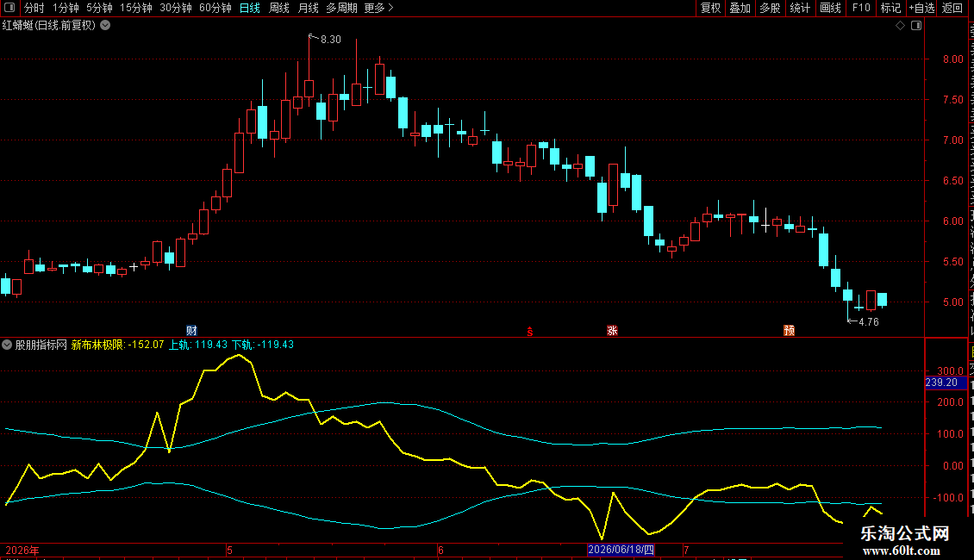Image resolution: width=974 pixels, height=560 pixels.
Task: Click the 财 finance marker on the timeline
Action: pyautogui.click(x=191, y=330)
